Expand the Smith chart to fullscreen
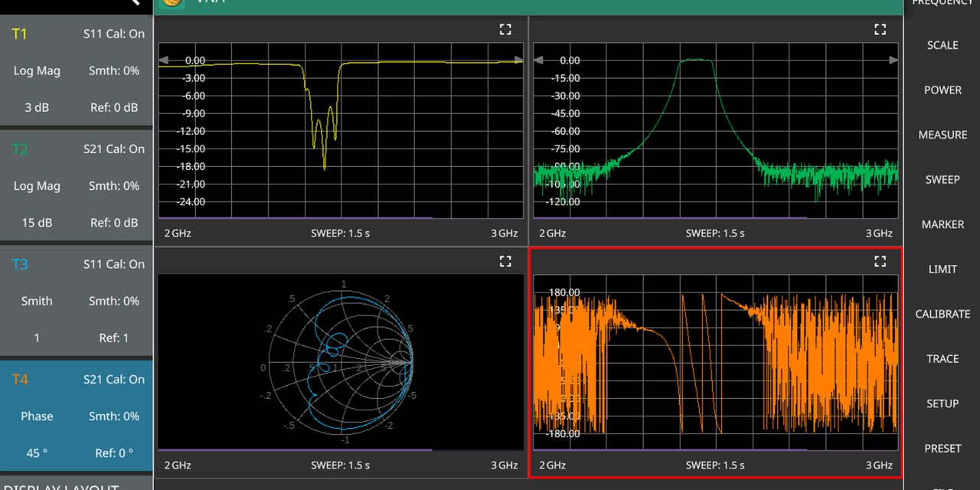Viewport: 980px width, 490px height. [505, 261]
